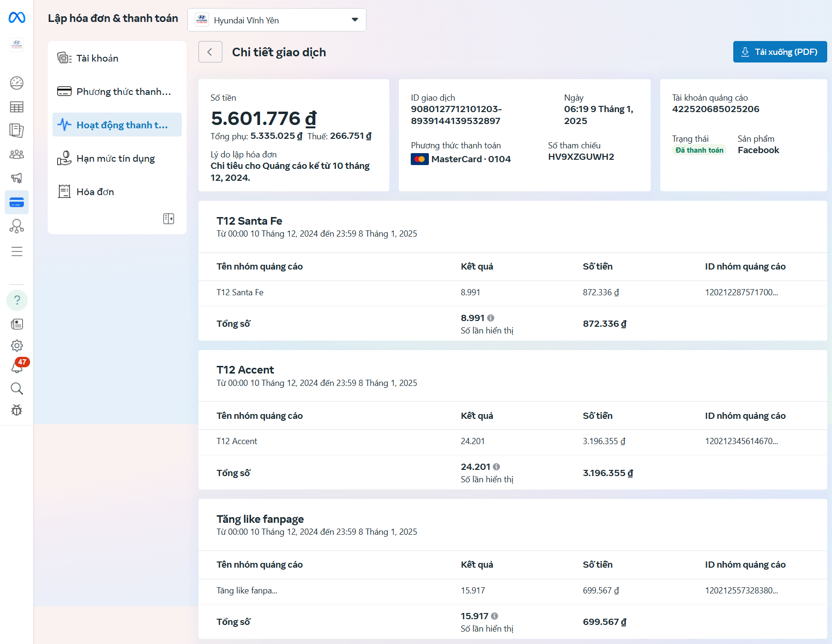Open the ads megaphone icon

click(x=17, y=178)
